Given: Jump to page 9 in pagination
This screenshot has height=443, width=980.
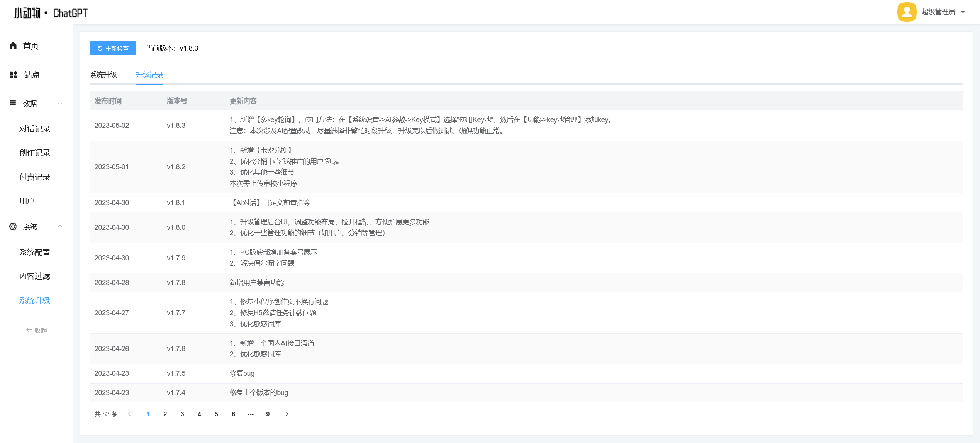Looking at the screenshot, I should (268, 414).
